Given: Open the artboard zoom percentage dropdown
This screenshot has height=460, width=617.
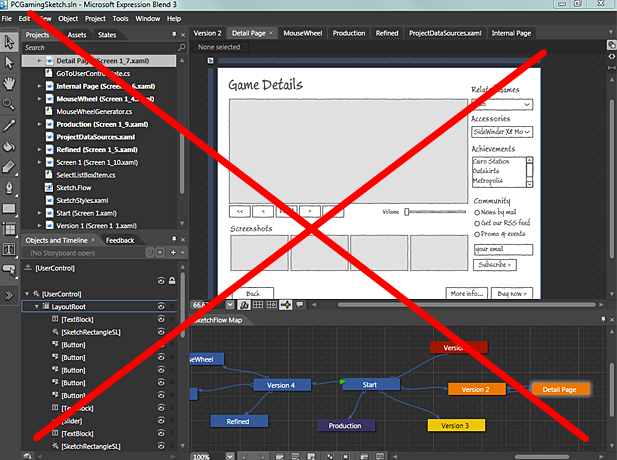Looking at the screenshot, I should pyautogui.click(x=230, y=305).
